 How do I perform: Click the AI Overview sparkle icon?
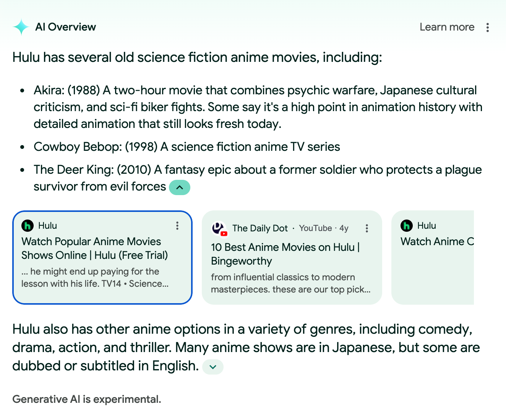21,27
